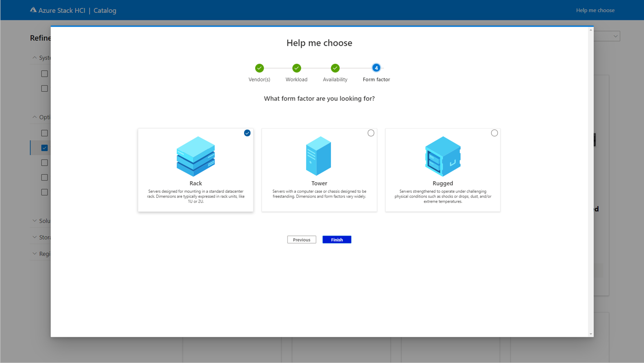Go to the Workload step checkmark

pos(296,68)
